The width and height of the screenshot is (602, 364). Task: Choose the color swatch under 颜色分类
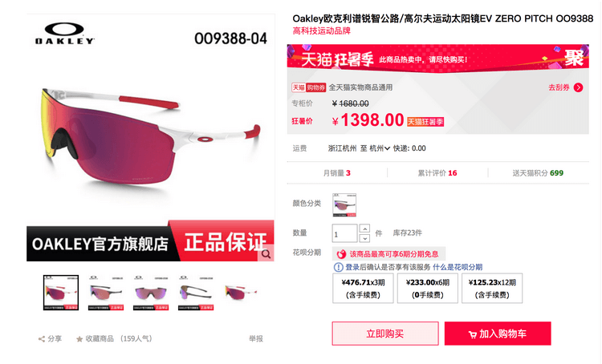click(x=344, y=204)
